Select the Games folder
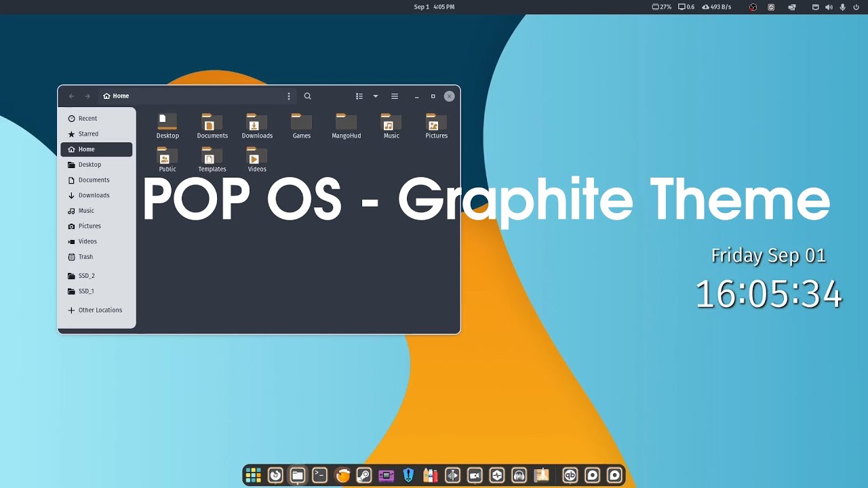Image resolution: width=868 pixels, height=488 pixels. click(302, 126)
